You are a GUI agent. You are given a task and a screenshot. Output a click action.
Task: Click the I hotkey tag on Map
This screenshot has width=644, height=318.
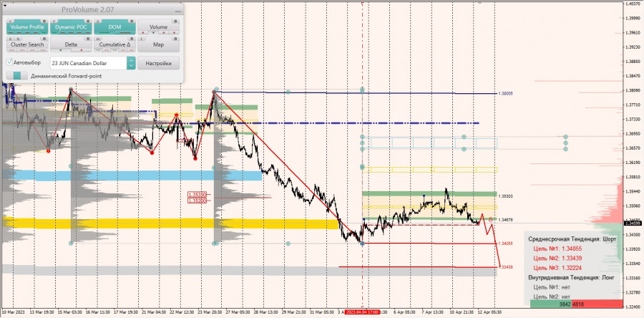[x=142, y=39]
